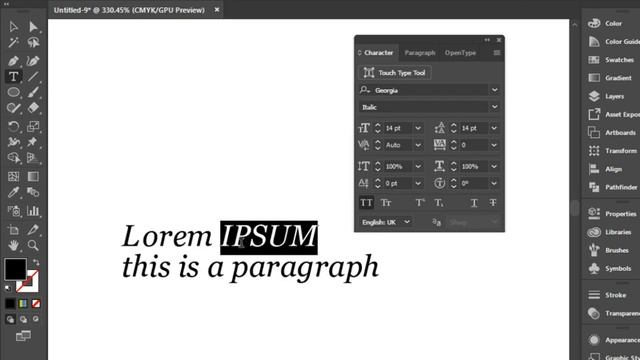Swap fill and stroke colors
Viewport: 640px width, 360px height.
36,262
